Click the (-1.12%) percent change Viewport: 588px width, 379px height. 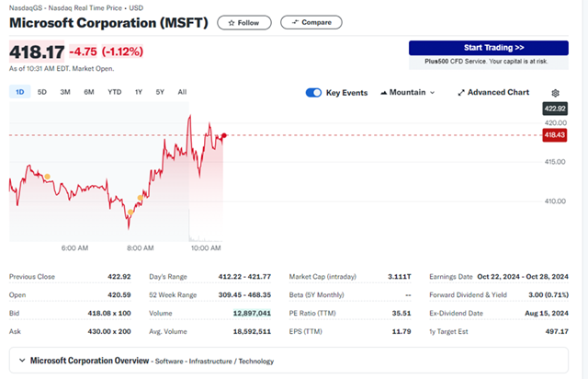tap(122, 52)
